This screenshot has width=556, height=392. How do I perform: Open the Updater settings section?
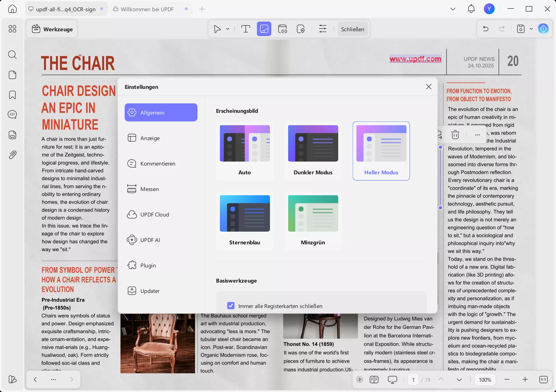click(161, 291)
